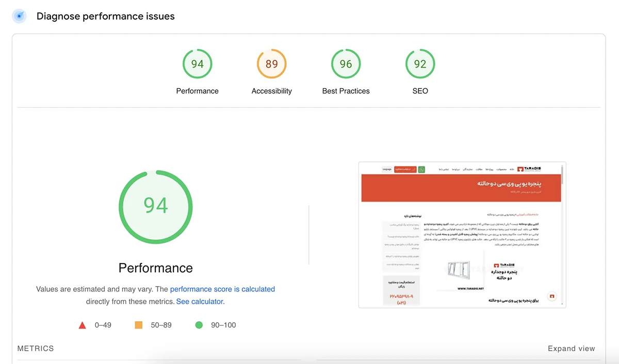Click the floating red chat icon in the screenshot
Screen dimensions: 619x364
552,297
